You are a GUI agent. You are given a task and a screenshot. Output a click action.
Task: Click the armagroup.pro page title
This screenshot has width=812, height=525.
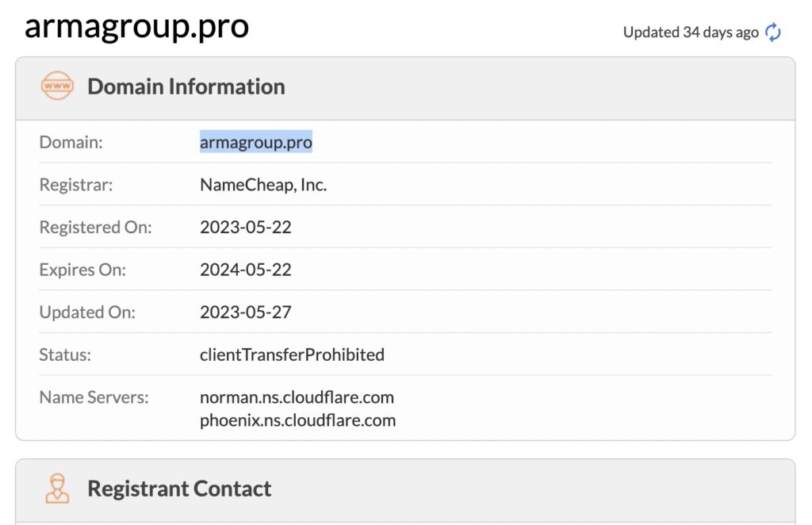pyautogui.click(x=136, y=26)
